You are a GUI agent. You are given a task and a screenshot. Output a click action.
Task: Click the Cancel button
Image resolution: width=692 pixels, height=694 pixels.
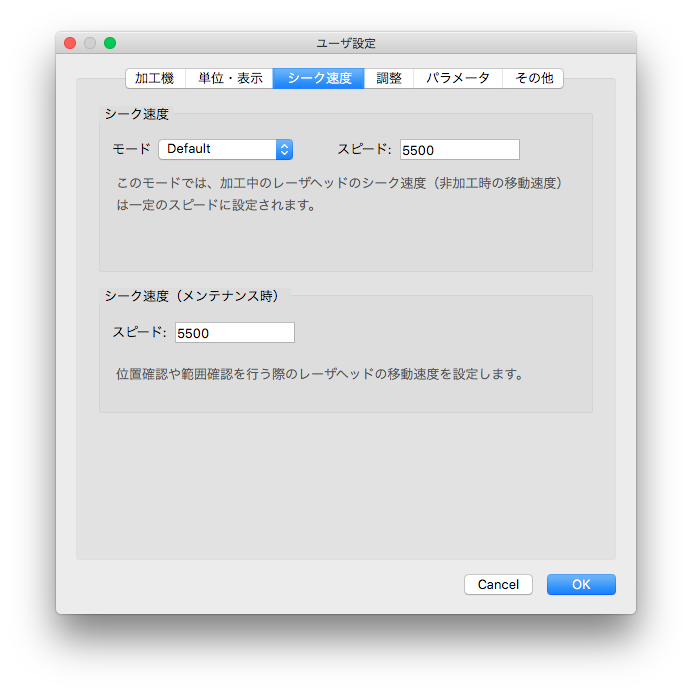(x=498, y=584)
